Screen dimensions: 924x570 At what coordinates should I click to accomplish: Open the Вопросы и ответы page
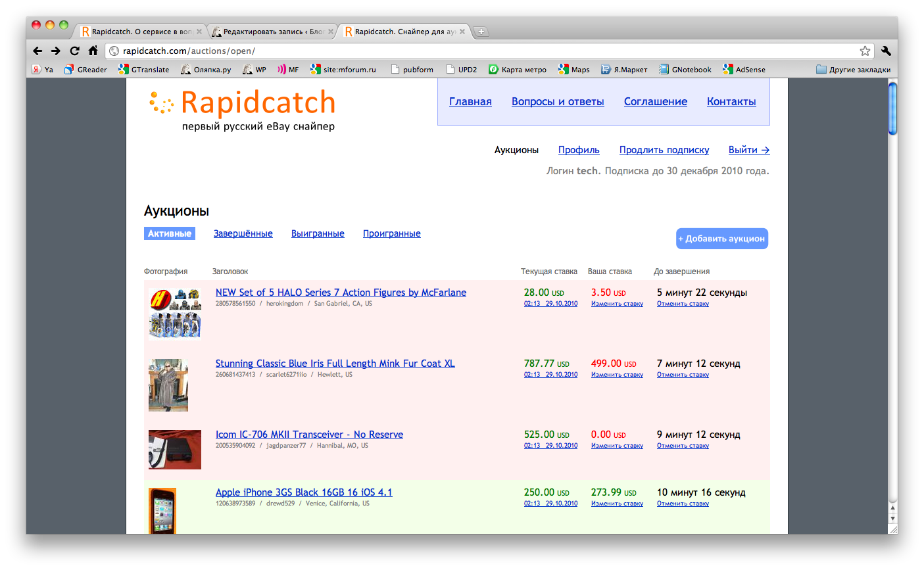[558, 101]
